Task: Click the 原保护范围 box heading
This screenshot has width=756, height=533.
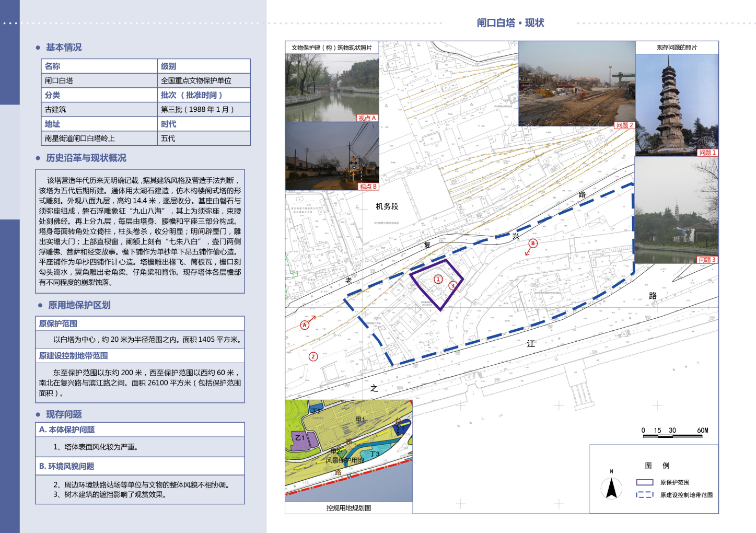Action: tap(58, 323)
